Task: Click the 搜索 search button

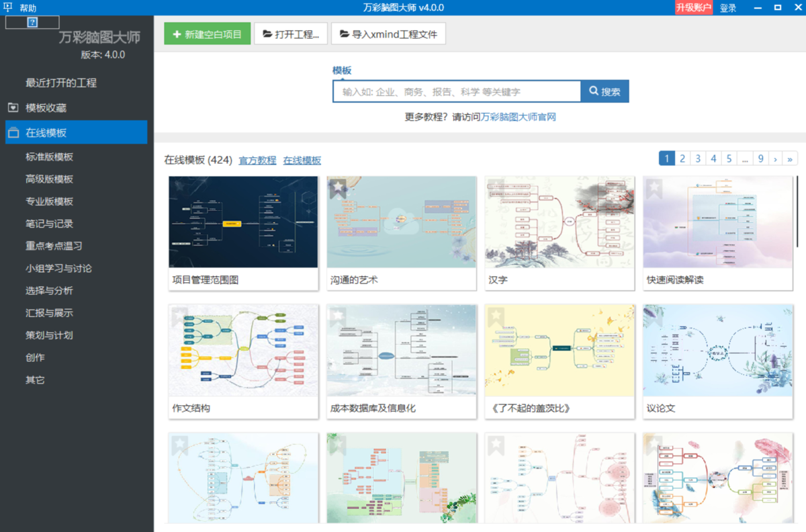Action: tap(605, 91)
